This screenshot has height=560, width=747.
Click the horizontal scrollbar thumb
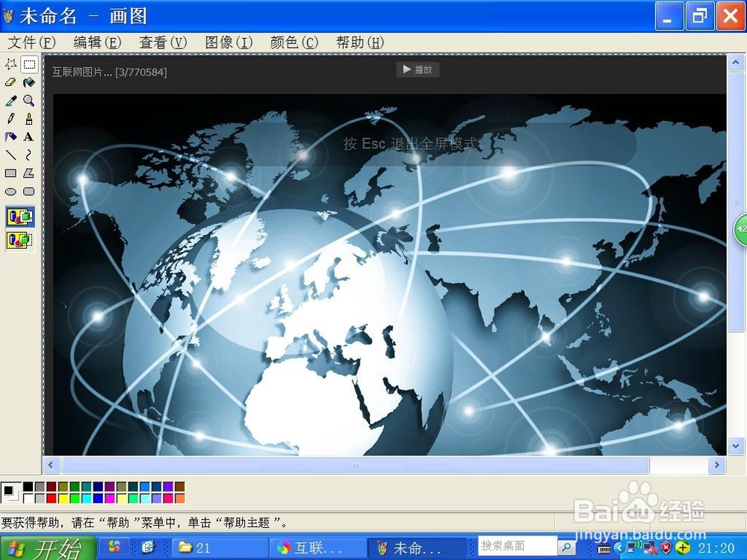(x=356, y=465)
